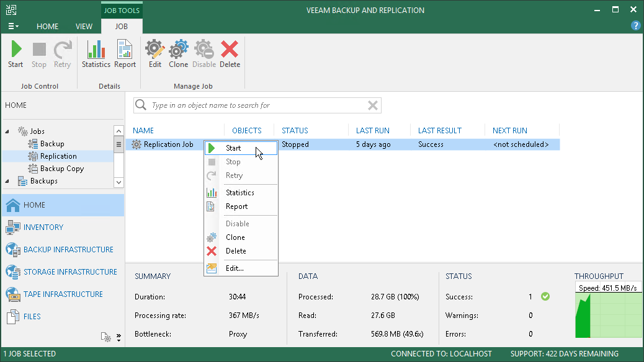
Task: Click the Disable job ribbon icon
Action: [x=204, y=54]
